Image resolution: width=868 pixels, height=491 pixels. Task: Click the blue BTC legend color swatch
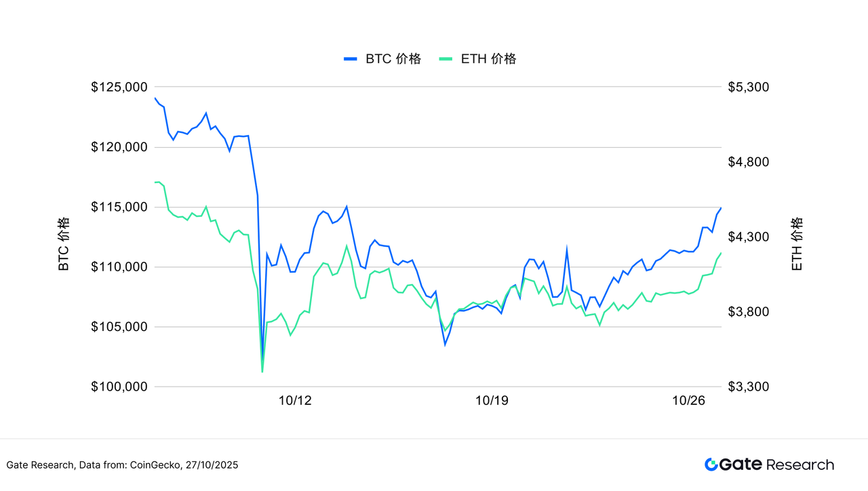[350, 59]
